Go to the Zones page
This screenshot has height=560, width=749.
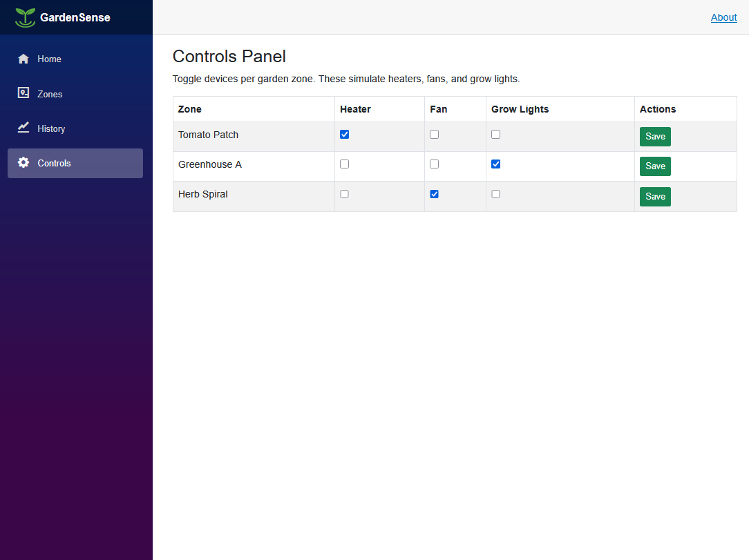75,94
